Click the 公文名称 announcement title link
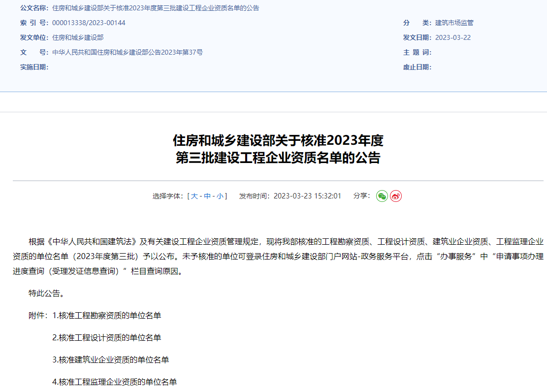The height and width of the screenshot is (392, 547). 155,8
